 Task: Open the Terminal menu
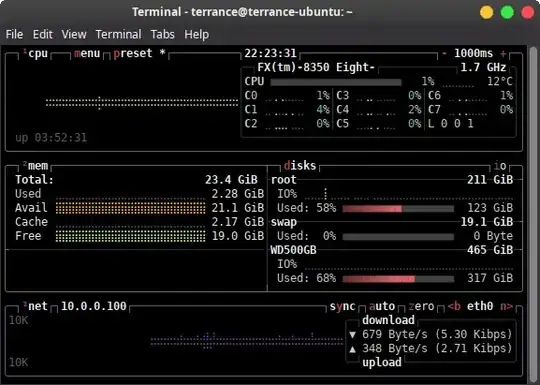point(118,34)
